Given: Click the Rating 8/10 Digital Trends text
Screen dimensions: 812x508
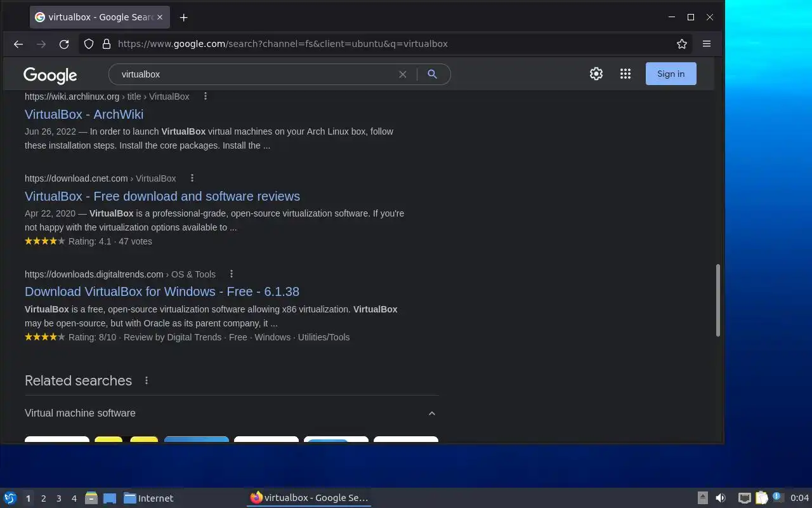Looking at the screenshot, I should point(209,337).
